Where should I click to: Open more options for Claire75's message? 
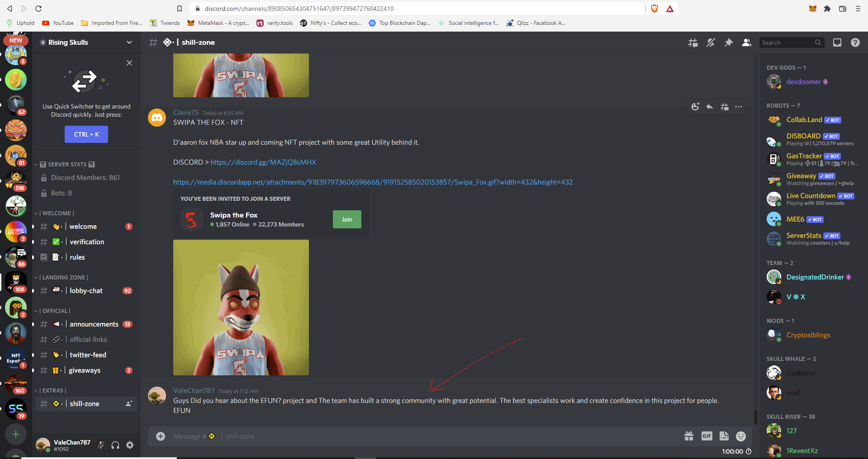coord(739,107)
